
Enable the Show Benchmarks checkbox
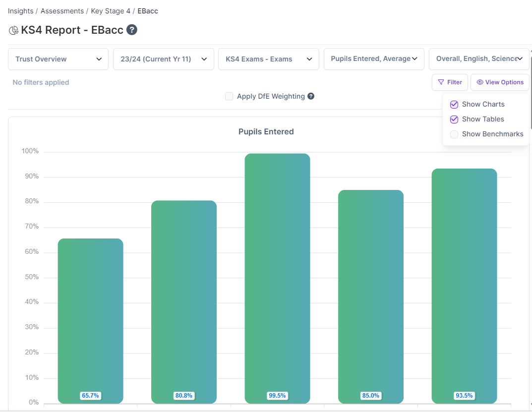coord(454,134)
